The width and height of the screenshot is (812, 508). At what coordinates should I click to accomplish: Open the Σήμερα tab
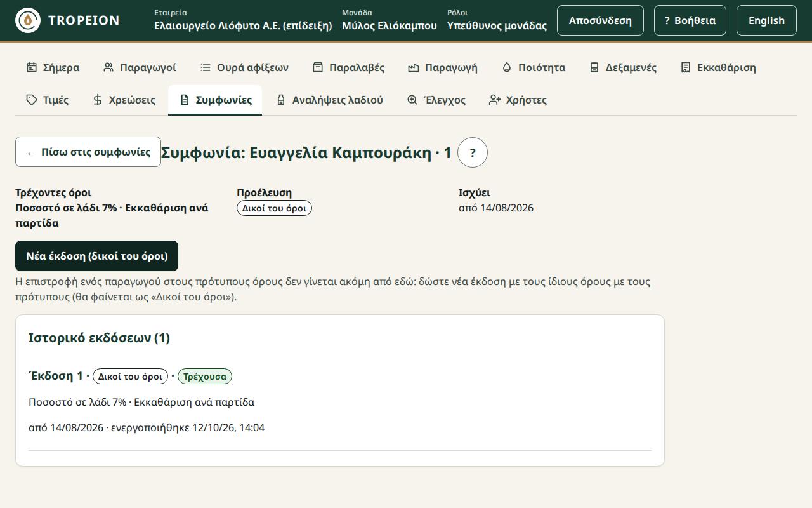coord(53,67)
